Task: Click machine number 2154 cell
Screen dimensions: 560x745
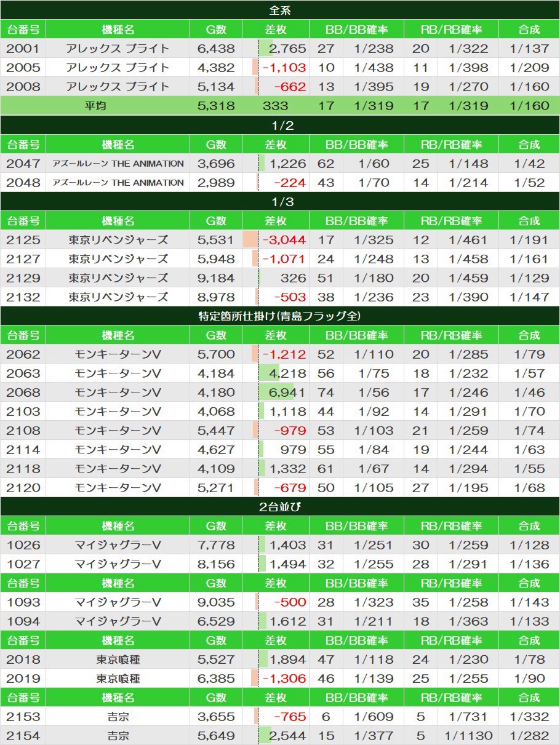Action: (x=23, y=735)
